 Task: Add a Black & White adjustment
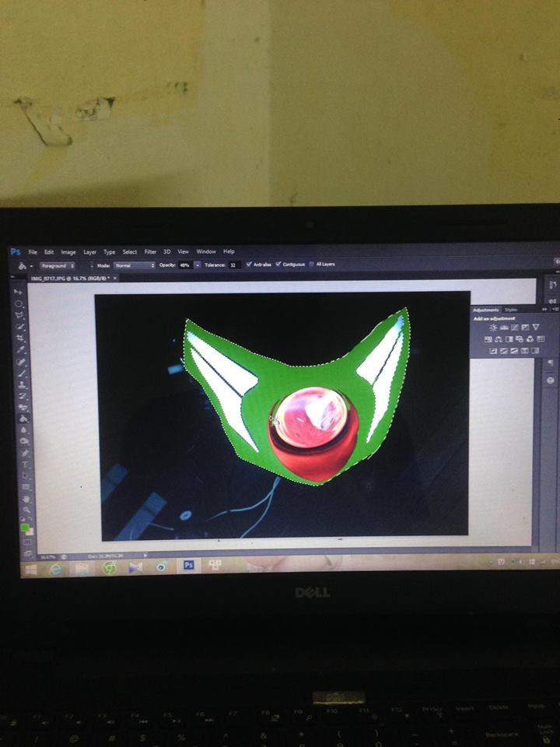click(509, 339)
